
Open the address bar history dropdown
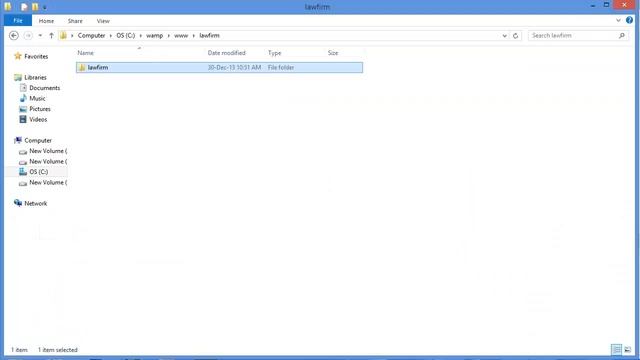(504, 36)
